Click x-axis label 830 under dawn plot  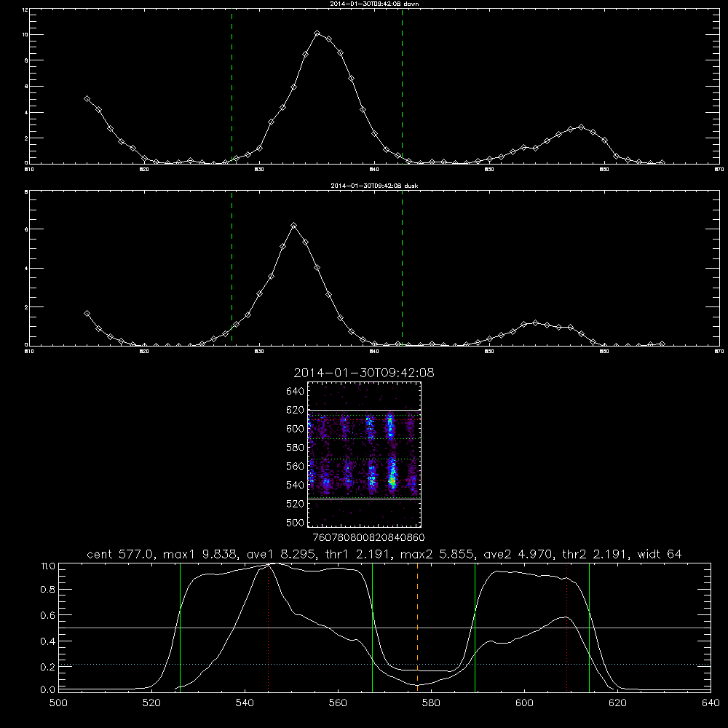click(x=259, y=170)
